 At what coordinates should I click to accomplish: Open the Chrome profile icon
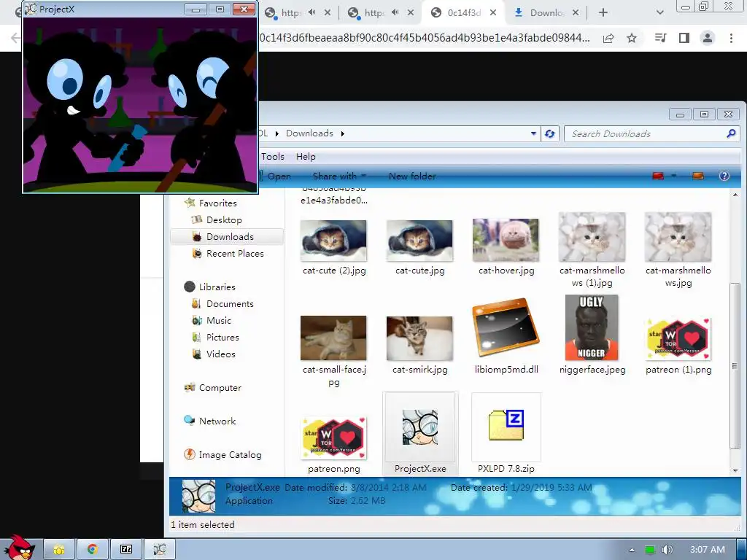708,38
